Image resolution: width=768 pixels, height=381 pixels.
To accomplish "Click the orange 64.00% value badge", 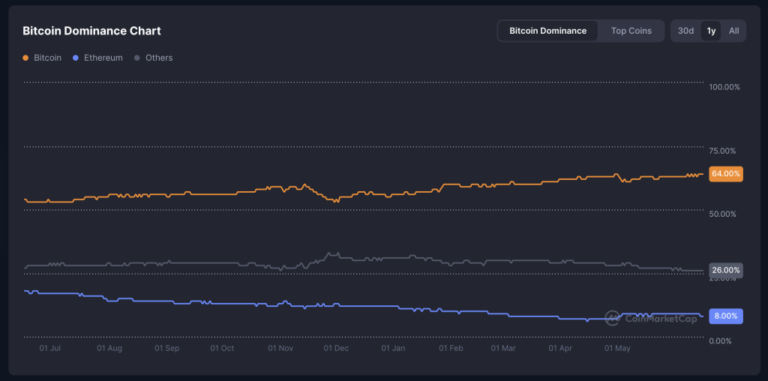I will [x=726, y=174].
